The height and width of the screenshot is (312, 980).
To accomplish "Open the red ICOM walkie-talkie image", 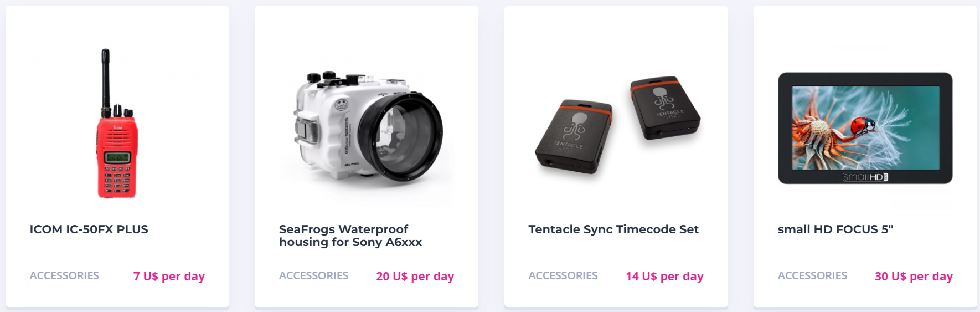I will coord(117,123).
